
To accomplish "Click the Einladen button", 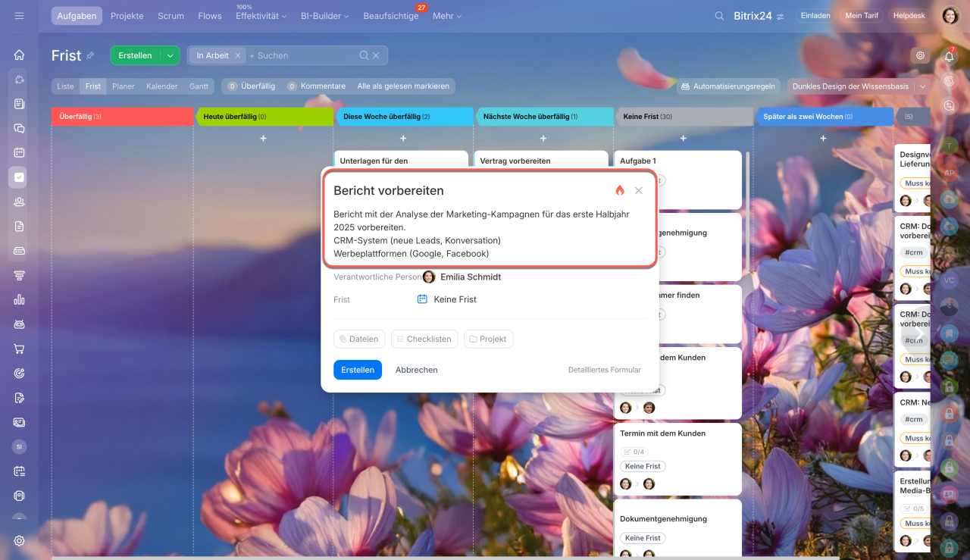I will click(x=815, y=15).
